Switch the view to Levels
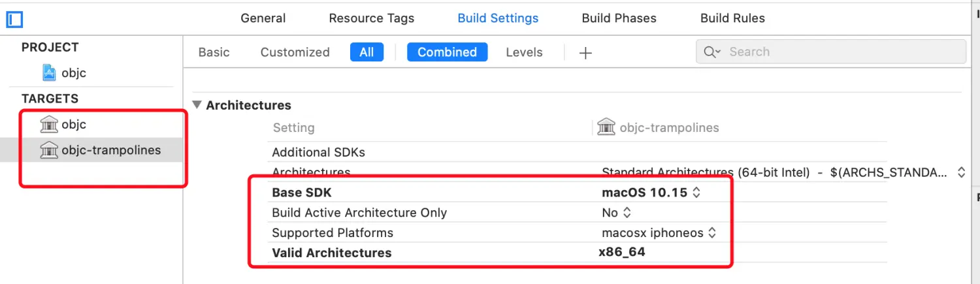Viewport: 980px width, 284px height. pos(524,52)
